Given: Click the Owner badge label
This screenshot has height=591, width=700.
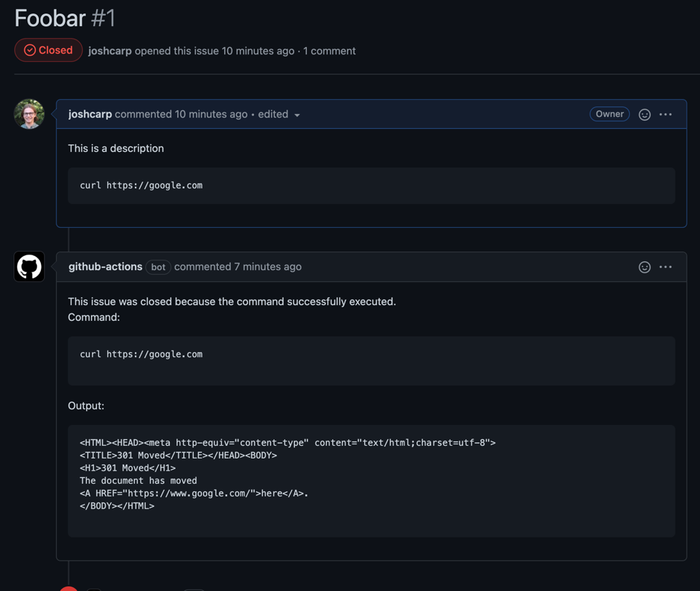Looking at the screenshot, I should [609, 114].
